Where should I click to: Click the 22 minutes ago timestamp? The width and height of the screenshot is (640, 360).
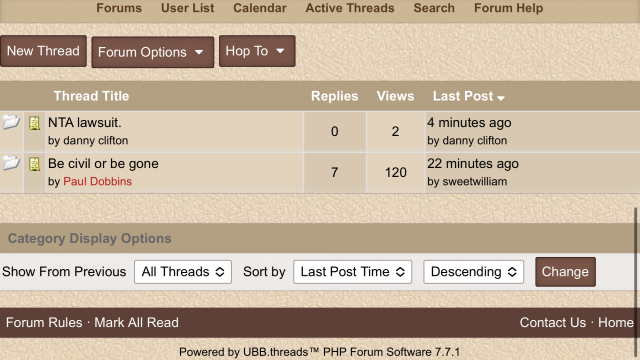[x=473, y=164]
